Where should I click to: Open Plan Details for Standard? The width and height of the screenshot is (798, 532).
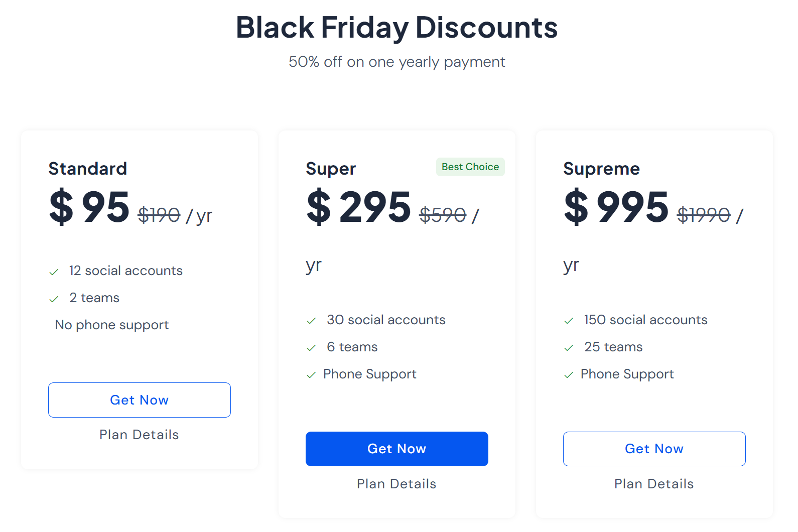(139, 435)
